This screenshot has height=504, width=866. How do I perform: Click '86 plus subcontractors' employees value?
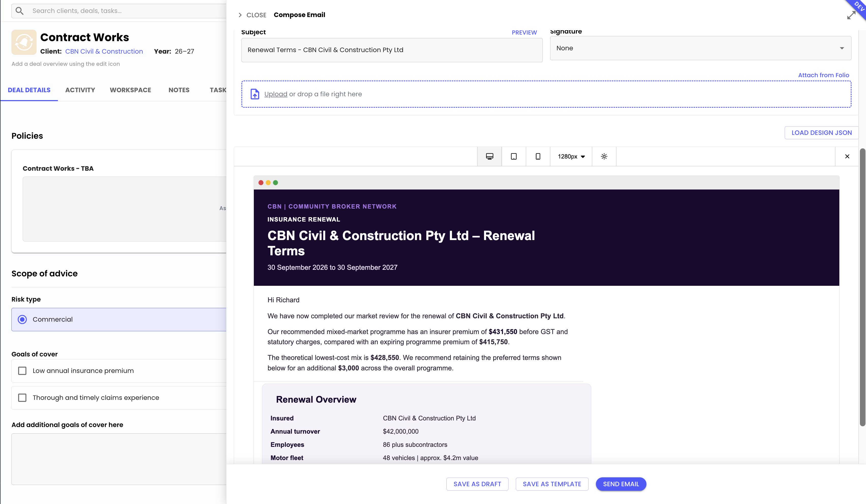pos(415,445)
